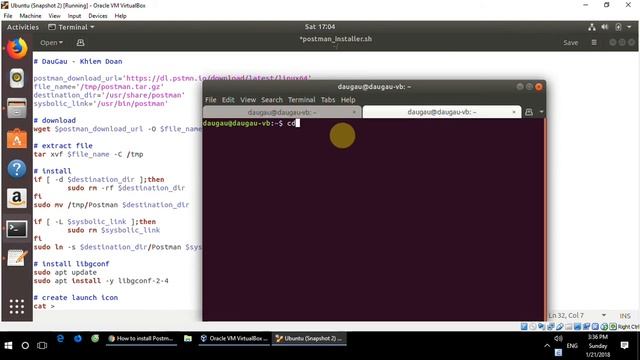Add a new terminal tab icon
This screenshot has height=360, width=640.
coord(529,112)
